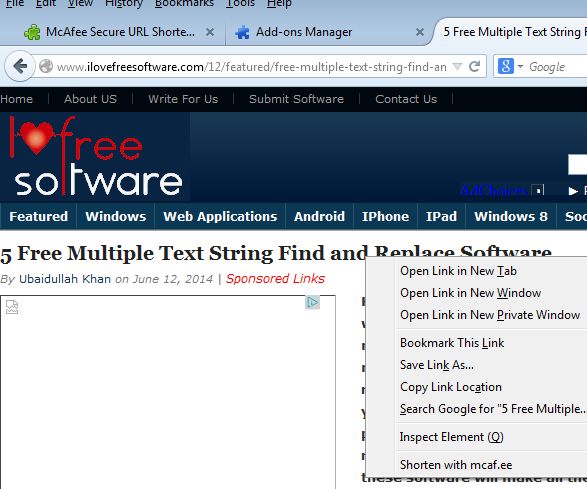Click the Sponsored Links text
Viewport: 587px width, 489px height.
[x=275, y=279]
